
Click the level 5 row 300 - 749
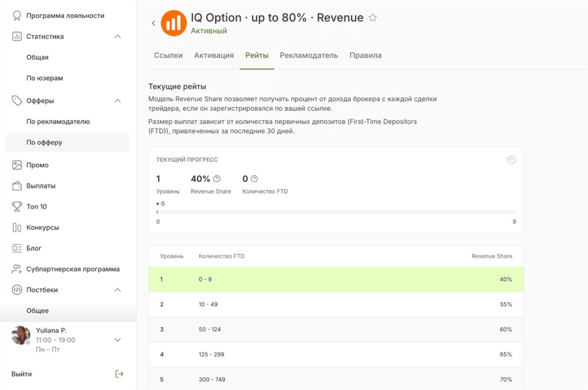336,379
